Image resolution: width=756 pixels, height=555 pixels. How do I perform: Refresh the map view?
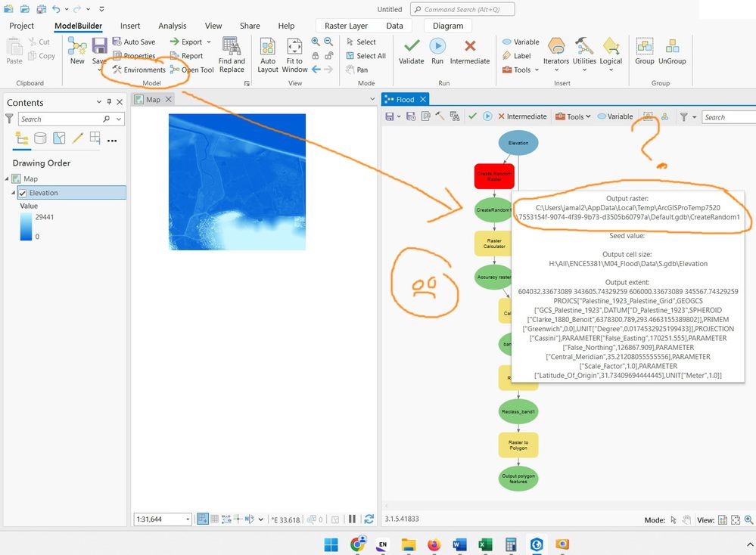(369, 519)
